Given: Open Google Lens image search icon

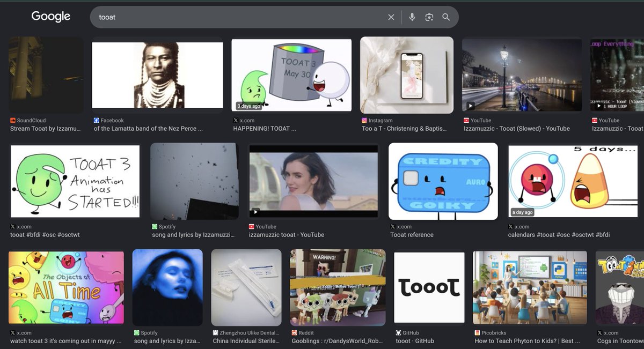Looking at the screenshot, I should point(429,17).
